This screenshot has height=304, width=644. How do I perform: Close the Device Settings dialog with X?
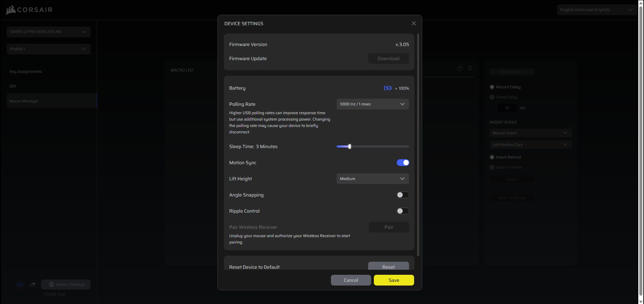pyautogui.click(x=413, y=24)
